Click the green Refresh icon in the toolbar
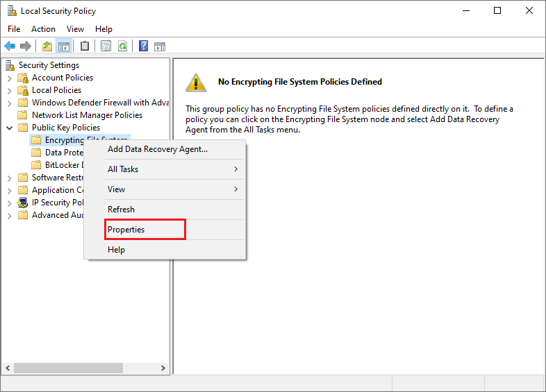This screenshot has width=546, height=392. click(x=122, y=46)
